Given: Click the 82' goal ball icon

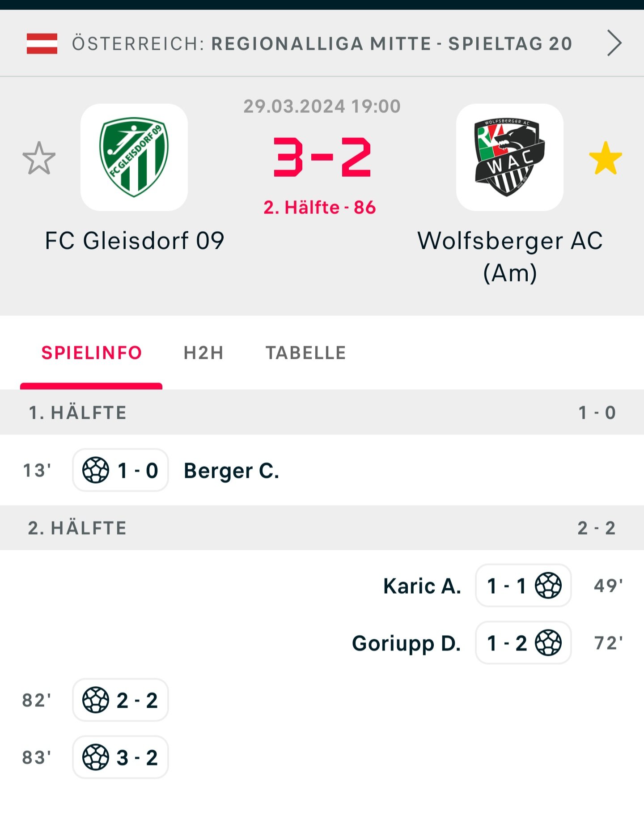Looking at the screenshot, I should (96, 700).
